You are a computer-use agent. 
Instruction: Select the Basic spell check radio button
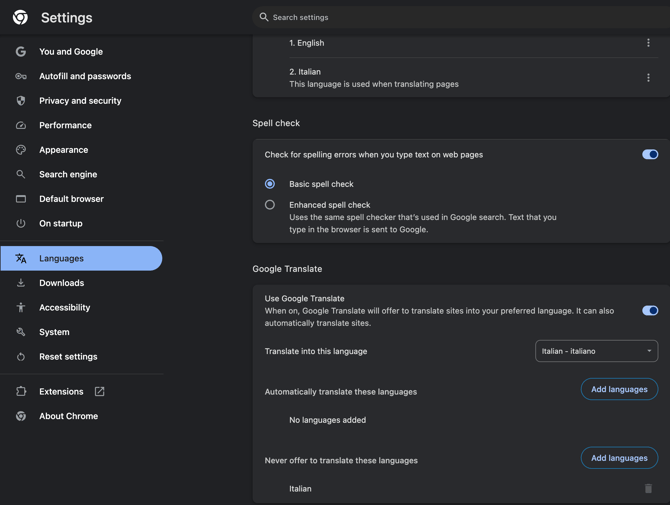[x=270, y=184]
